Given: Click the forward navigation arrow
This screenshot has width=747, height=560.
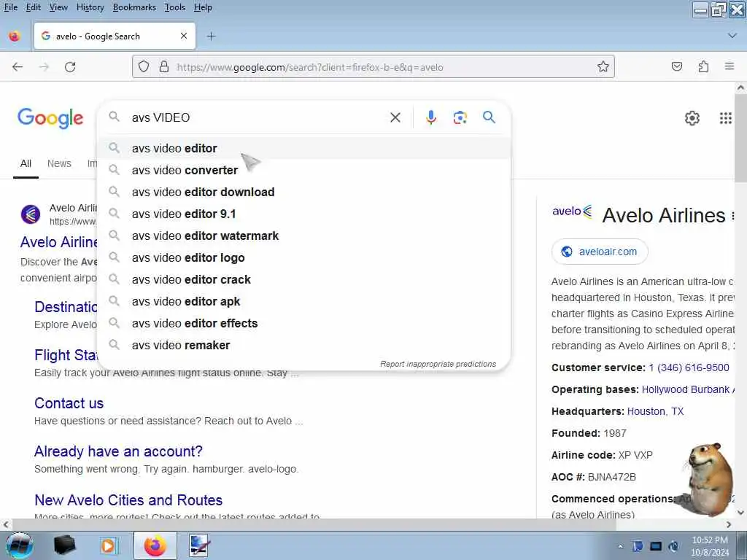Looking at the screenshot, I should click(44, 66).
